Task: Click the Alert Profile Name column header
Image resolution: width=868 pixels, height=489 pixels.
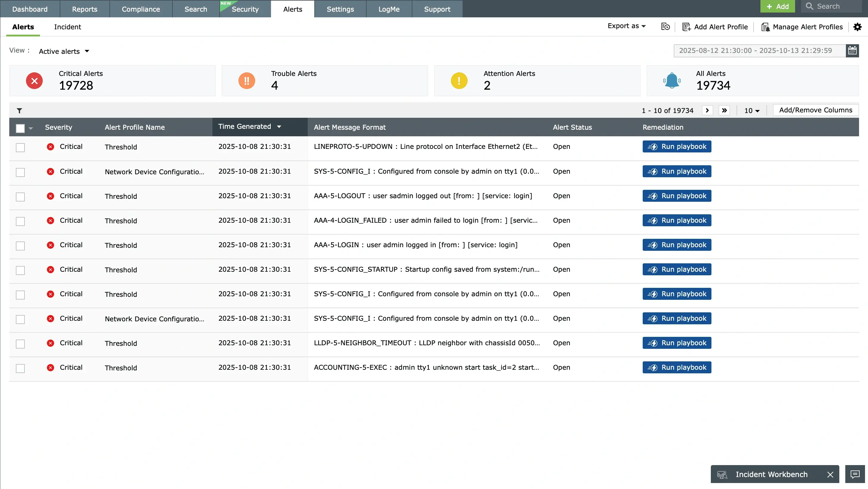Action: point(134,127)
